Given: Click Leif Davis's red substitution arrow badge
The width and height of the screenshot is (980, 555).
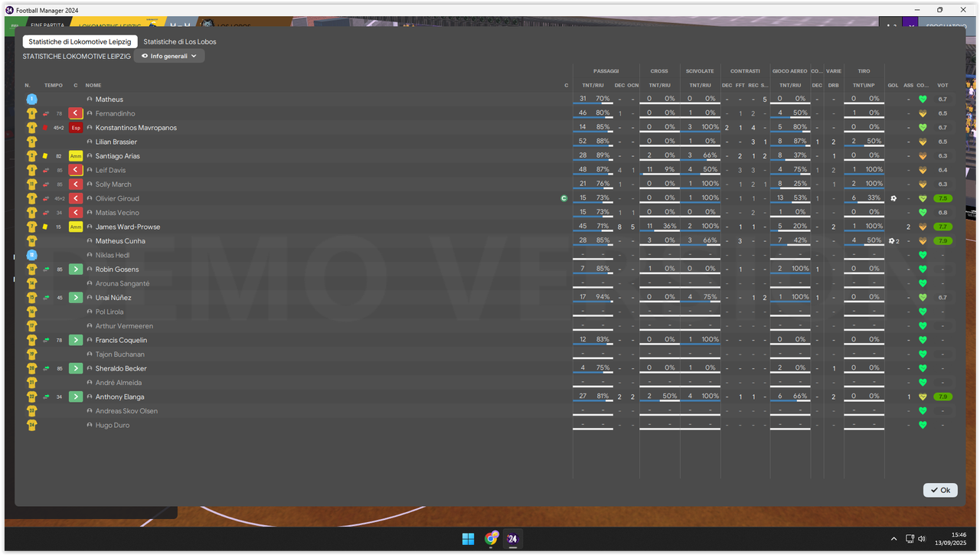Looking at the screenshot, I should tap(75, 170).
